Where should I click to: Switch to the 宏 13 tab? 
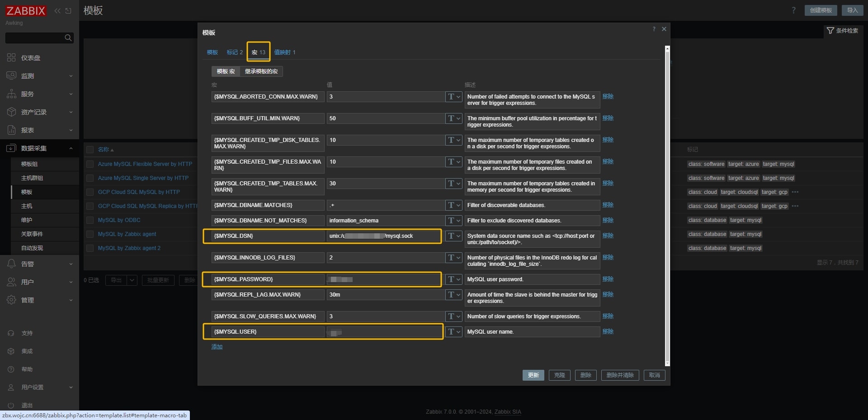pyautogui.click(x=259, y=52)
